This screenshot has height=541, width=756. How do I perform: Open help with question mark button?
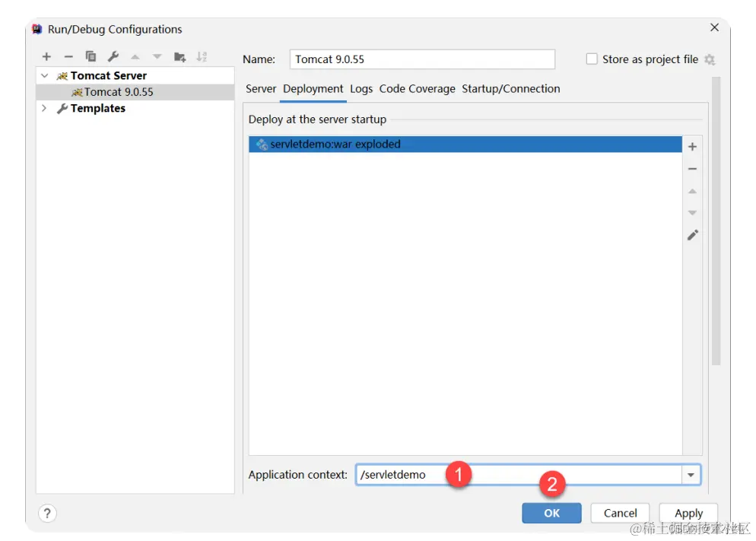[47, 514]
